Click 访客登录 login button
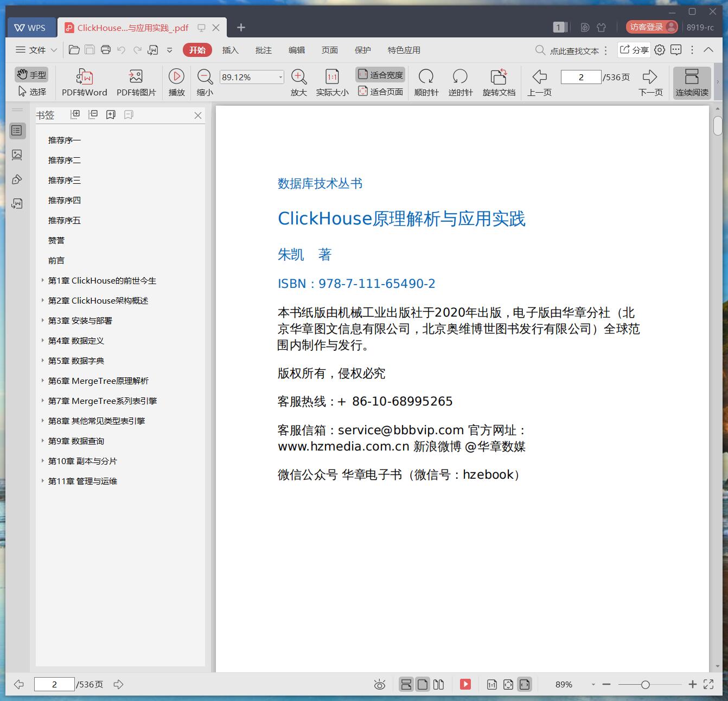The height and width of the screenshot is (701, 728). pos(652,27)
